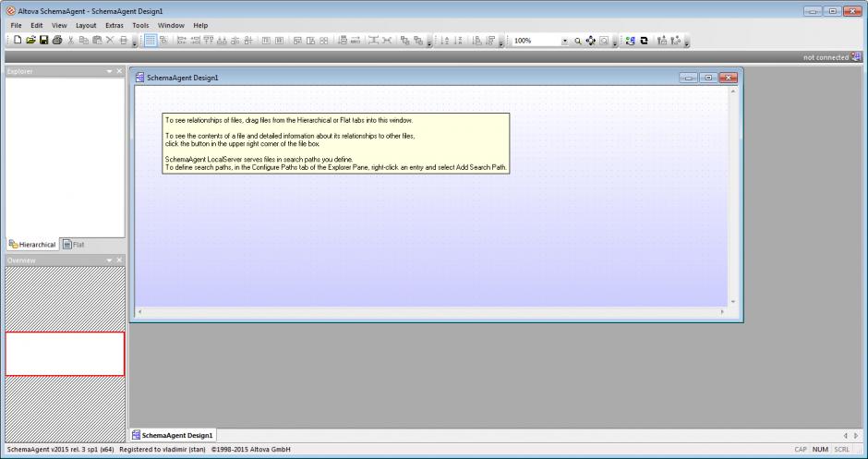Close the Overview pane

tap(119, 260)
